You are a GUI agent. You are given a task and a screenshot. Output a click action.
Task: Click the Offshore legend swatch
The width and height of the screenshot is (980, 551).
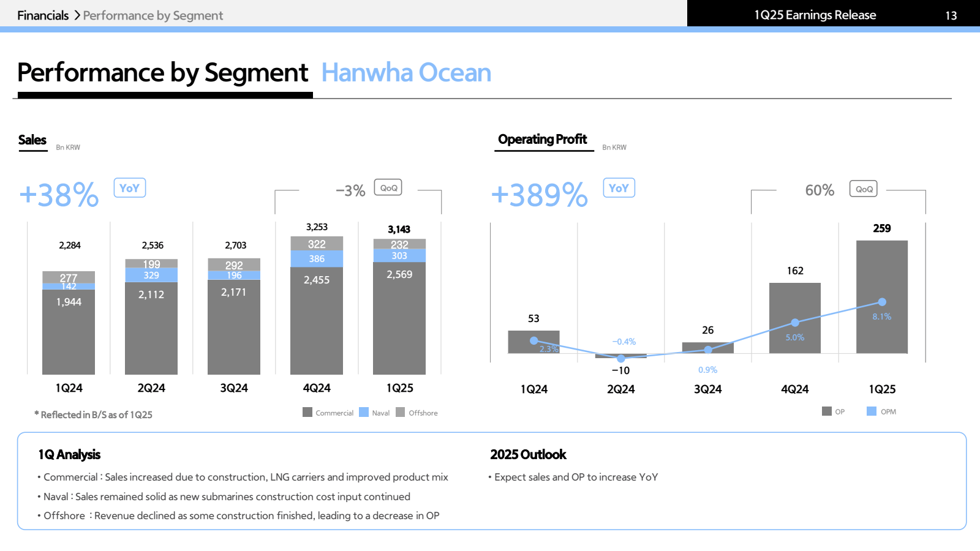[x=401, y=412]
